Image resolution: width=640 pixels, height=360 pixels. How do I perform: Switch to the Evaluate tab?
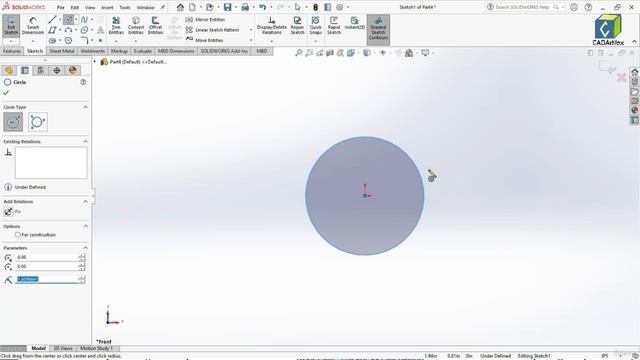tap(142, 51)
